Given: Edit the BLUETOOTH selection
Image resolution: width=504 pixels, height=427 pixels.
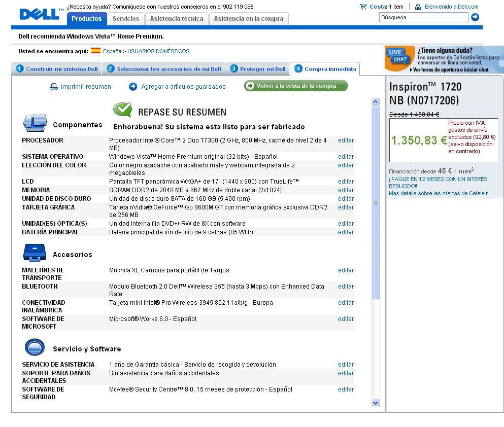Looking at the screenshot, I should click(346, 287).
